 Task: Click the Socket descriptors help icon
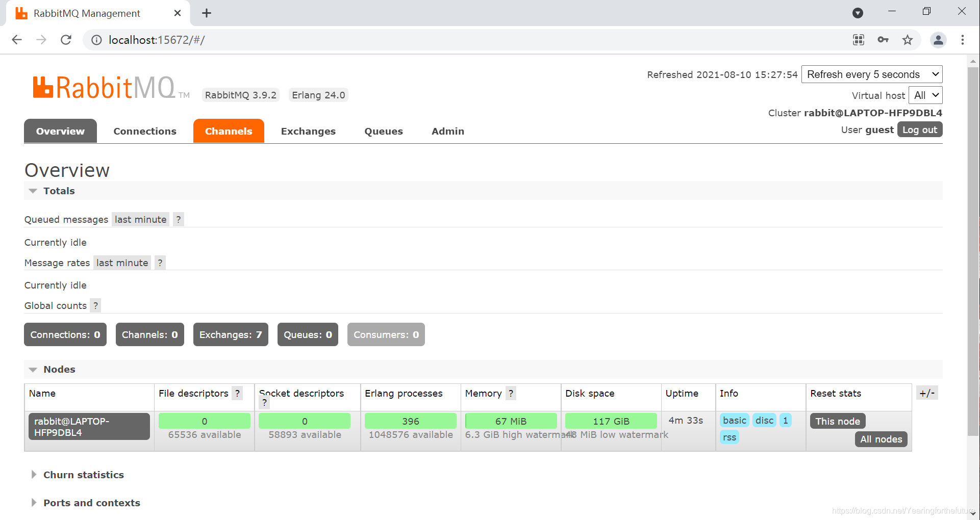264,403
